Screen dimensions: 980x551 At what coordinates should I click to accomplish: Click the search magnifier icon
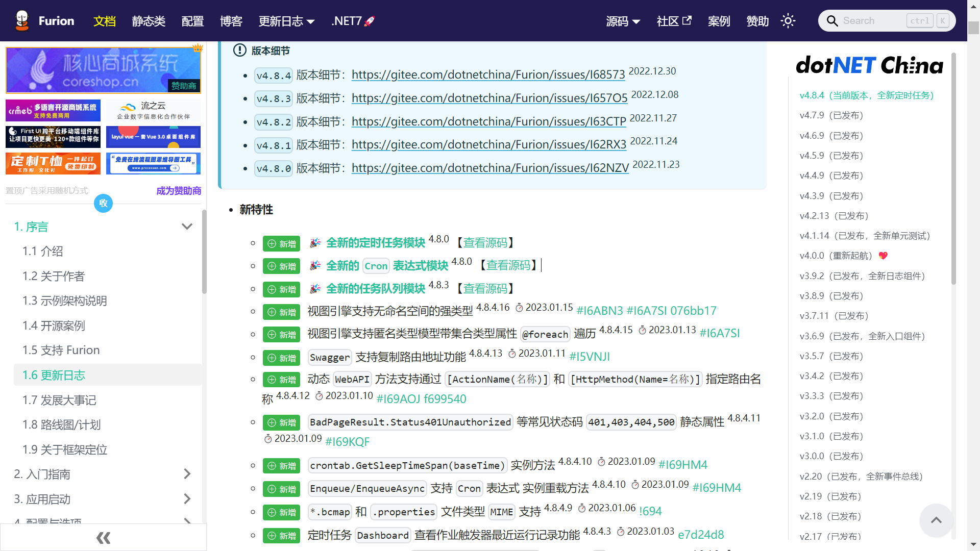pyautogui.click(x=832, y=20)
